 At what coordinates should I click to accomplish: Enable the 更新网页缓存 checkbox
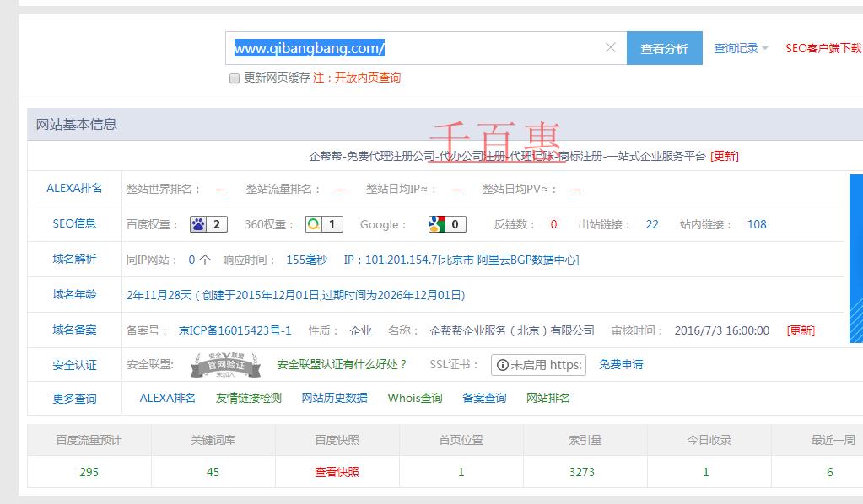point(234,78)
